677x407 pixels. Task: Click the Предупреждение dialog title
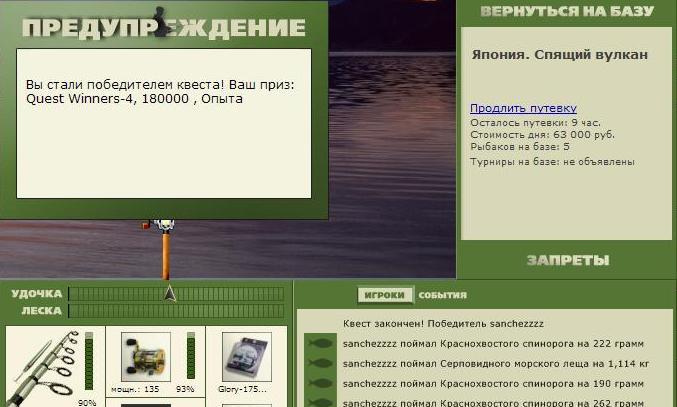pyautogui.click(x=164, y=28)
